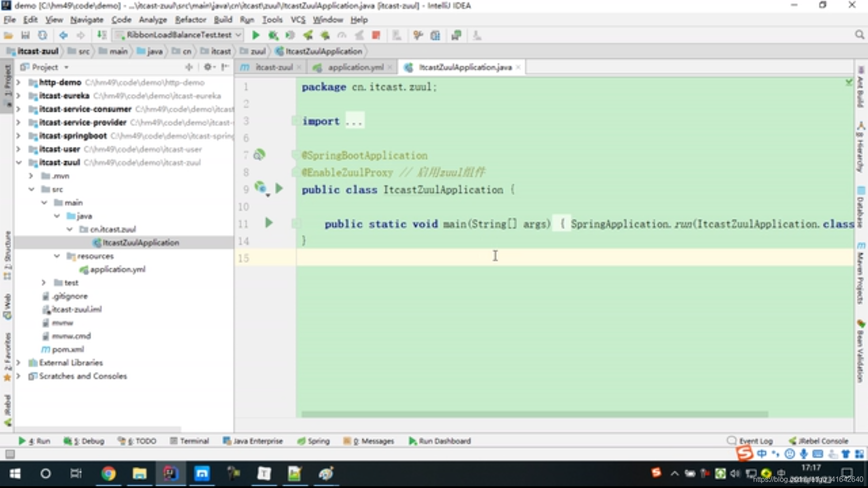
Task: Expand the test folder
Action: (x=43, y=282)
